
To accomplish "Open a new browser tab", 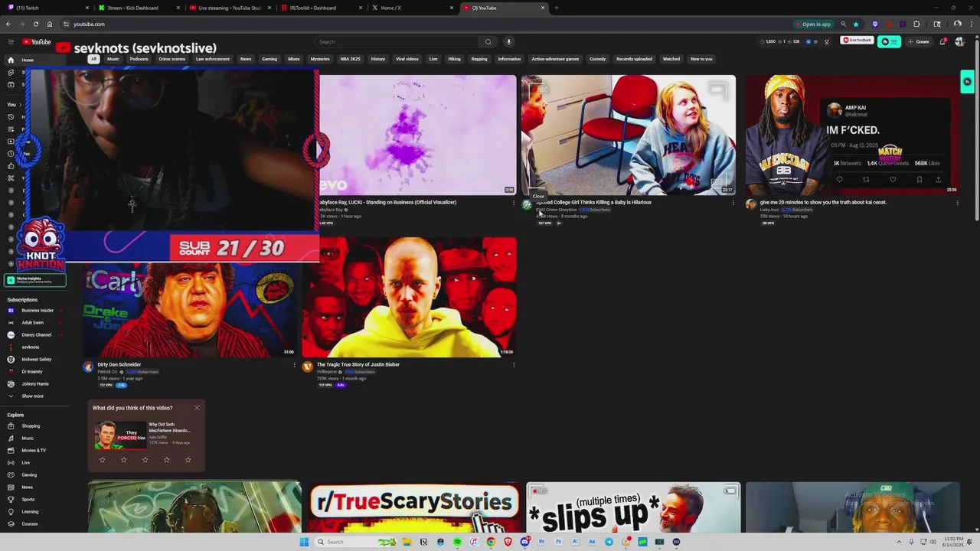I will (x=557, y=8).
